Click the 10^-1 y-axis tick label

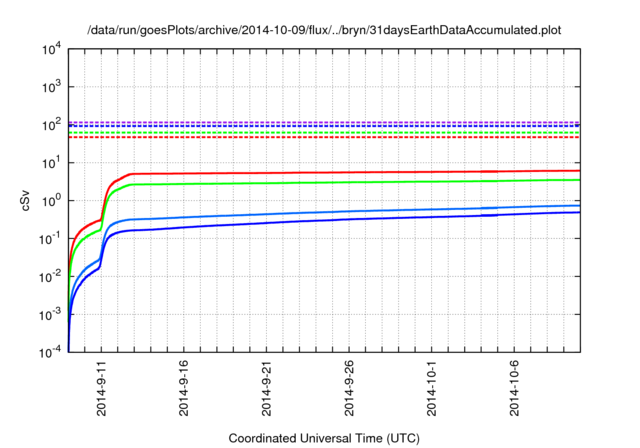(x=51, y=239)
